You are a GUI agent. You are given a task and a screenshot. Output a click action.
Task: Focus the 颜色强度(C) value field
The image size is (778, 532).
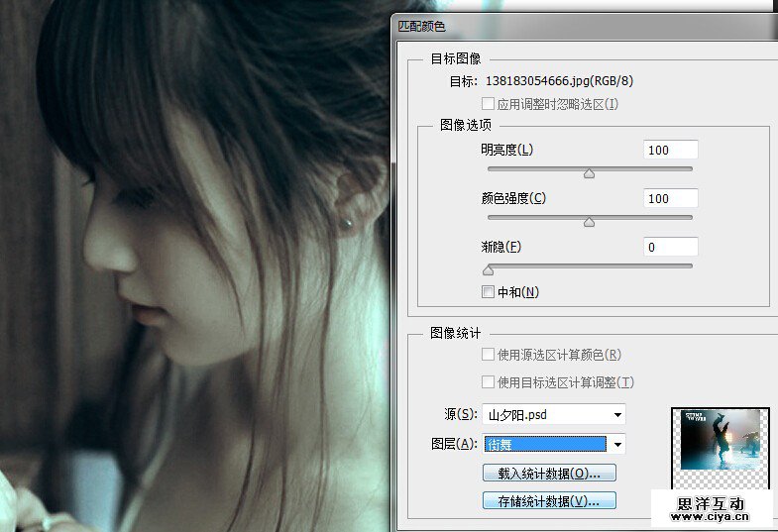click(x=670, y=199)
